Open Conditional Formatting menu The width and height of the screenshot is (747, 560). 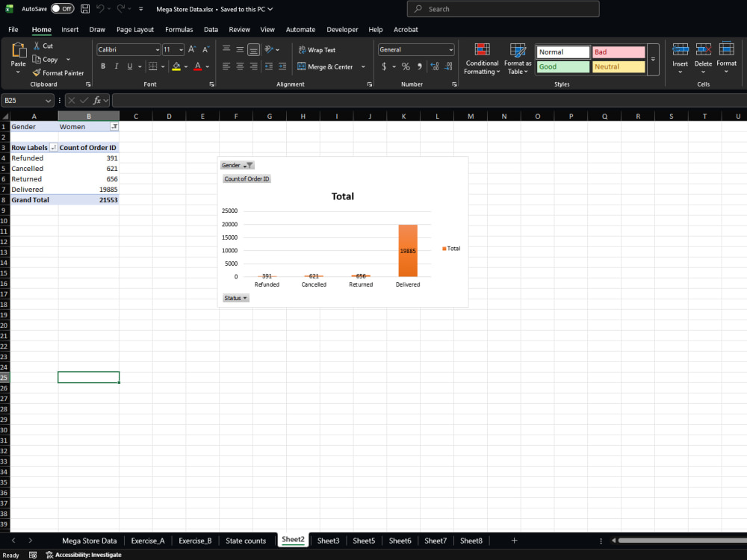coord(482,58)
